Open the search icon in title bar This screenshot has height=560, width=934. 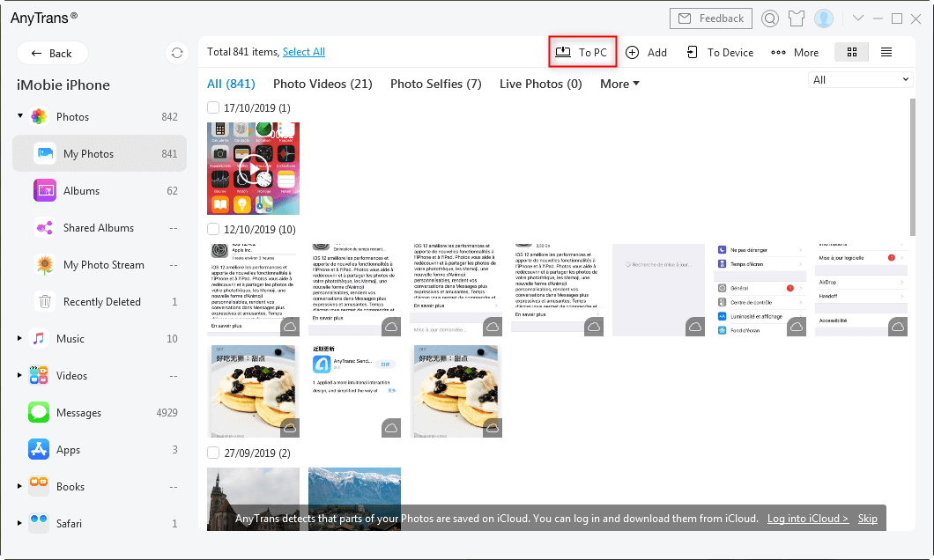pos(770,18)
